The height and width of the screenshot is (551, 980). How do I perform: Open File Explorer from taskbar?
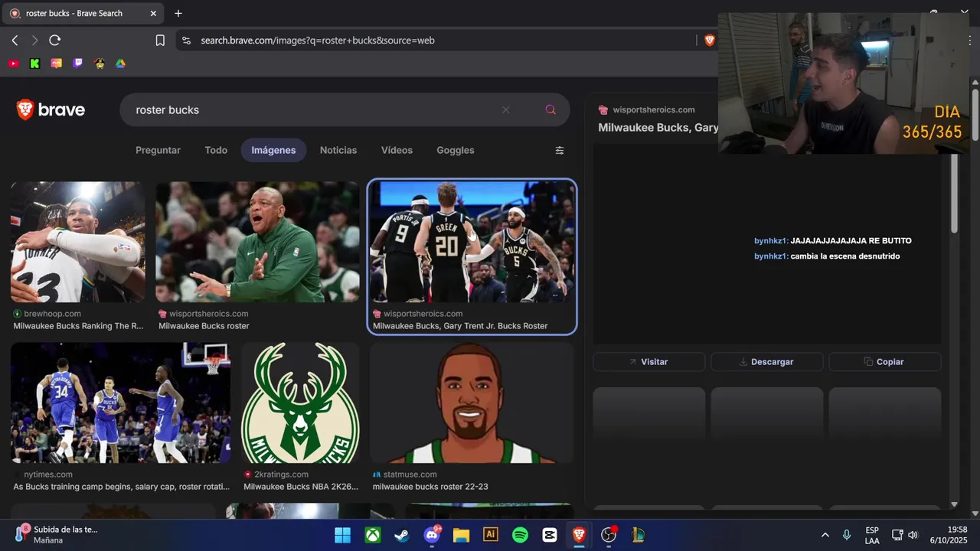461,535
